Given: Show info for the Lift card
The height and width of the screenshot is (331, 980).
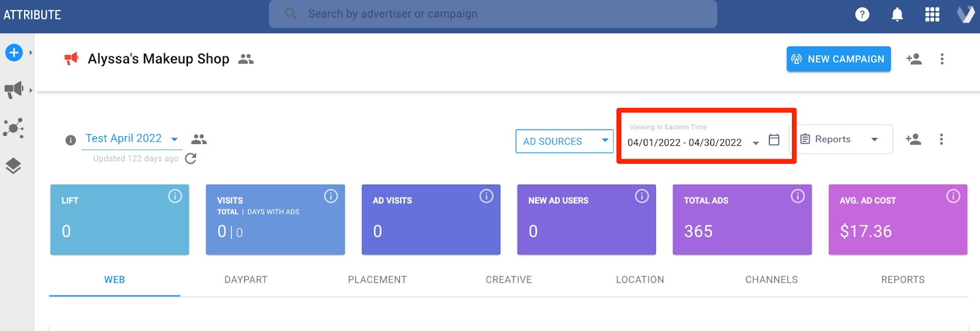Looking at the screenshot, I should pyautogui.click(x=175, y=196).
